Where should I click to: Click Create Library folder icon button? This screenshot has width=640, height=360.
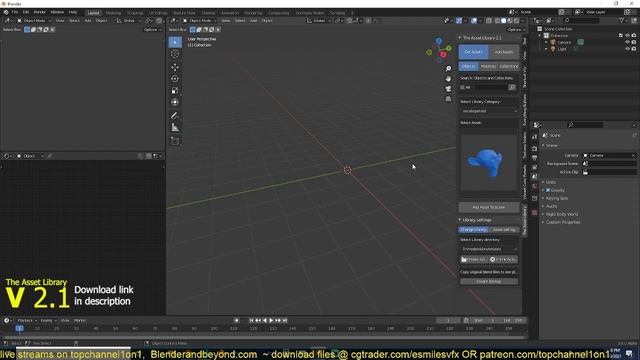tap(473, 260)
